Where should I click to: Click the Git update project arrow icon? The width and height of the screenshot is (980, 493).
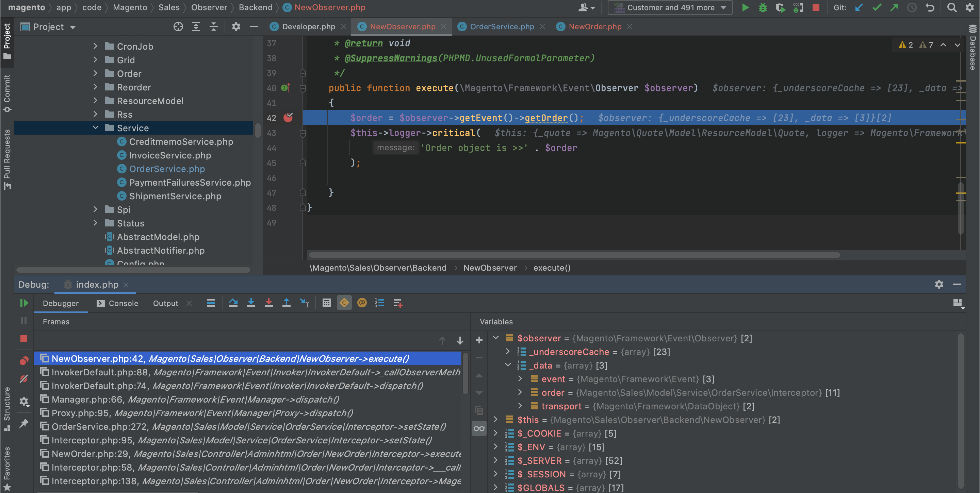click(x=859, y=7)
